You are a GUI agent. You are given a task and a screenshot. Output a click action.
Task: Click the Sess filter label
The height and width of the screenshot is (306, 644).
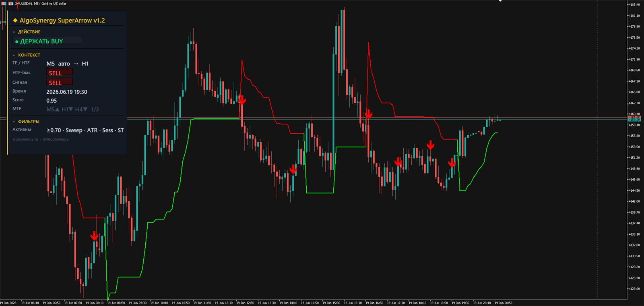click(107, 130)
